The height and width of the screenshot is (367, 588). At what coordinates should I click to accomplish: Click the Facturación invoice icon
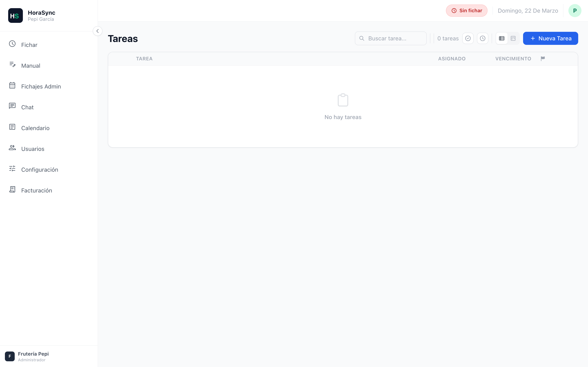click(12, 190)
